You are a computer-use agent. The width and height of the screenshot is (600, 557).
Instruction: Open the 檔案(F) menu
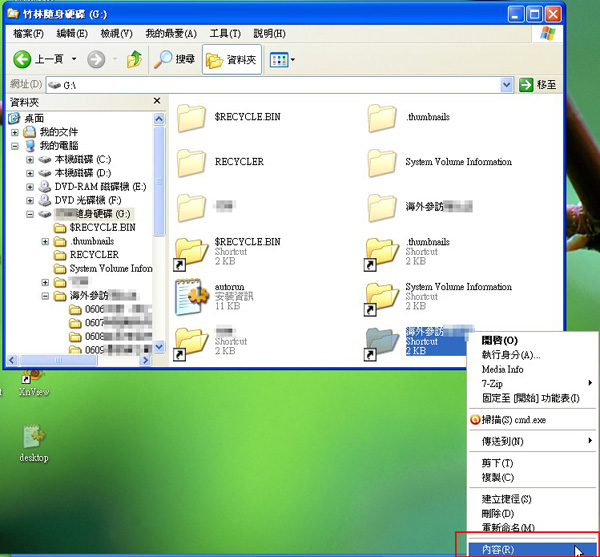click(28, 34)
